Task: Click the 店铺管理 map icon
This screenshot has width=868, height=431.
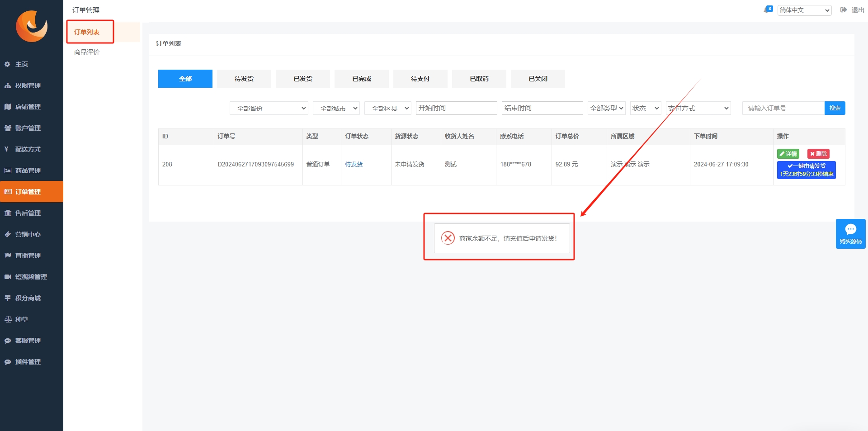Action: [7, 107]
